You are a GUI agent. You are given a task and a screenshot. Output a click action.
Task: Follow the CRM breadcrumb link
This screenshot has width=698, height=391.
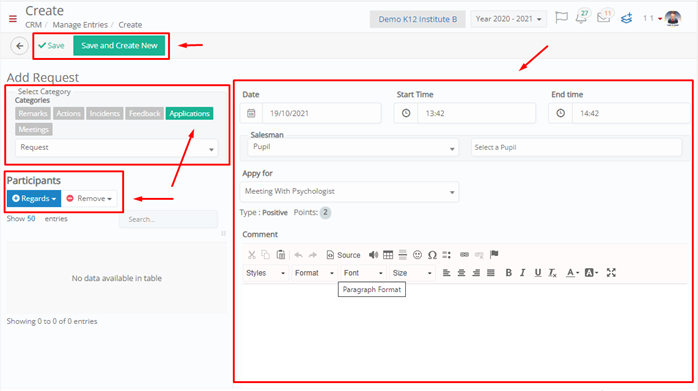[33, 25]
